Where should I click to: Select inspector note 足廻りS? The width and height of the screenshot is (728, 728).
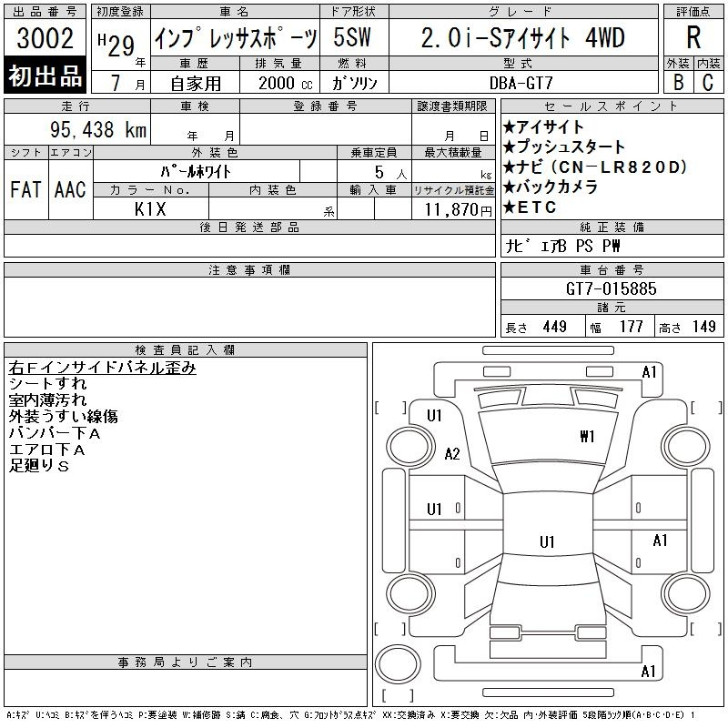38,466
